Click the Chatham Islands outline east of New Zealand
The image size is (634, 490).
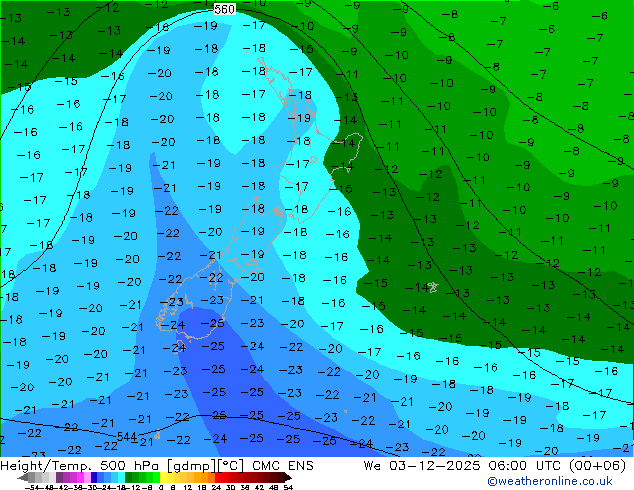pos(433,287)
